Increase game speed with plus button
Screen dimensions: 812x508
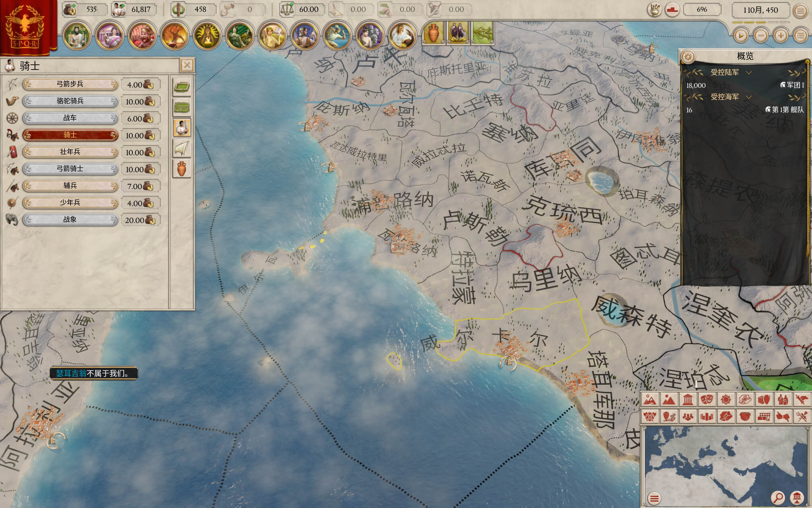point(781,35)
